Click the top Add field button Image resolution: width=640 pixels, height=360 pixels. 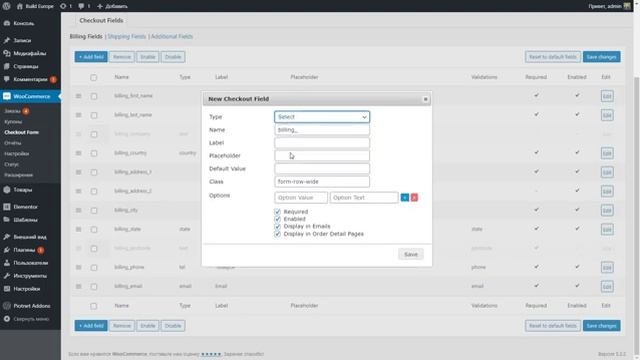coord(91,57)
